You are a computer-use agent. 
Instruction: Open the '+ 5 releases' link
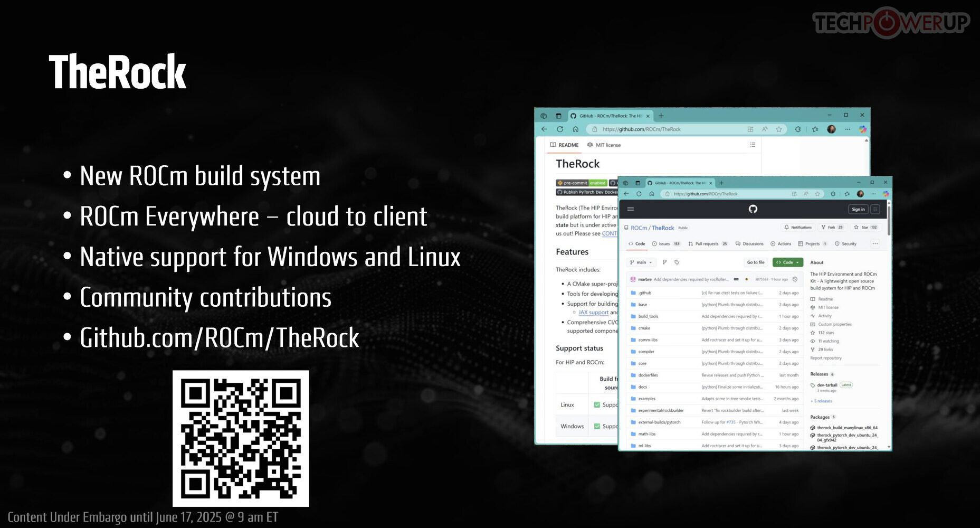(821, 401)
